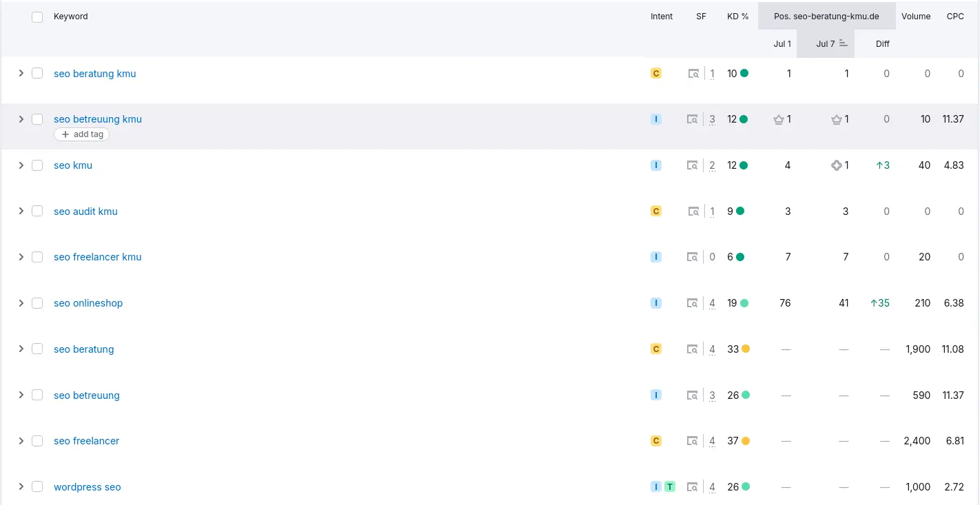Tick the select-all checkbox in header
The height and width of the screenshot is (505, 980).
(37, 17)
